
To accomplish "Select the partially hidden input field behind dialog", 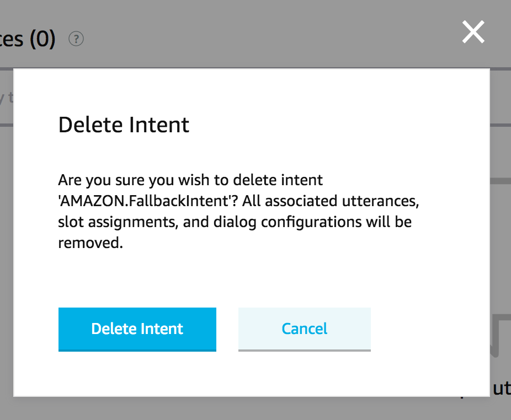I will tap(7, 98).
